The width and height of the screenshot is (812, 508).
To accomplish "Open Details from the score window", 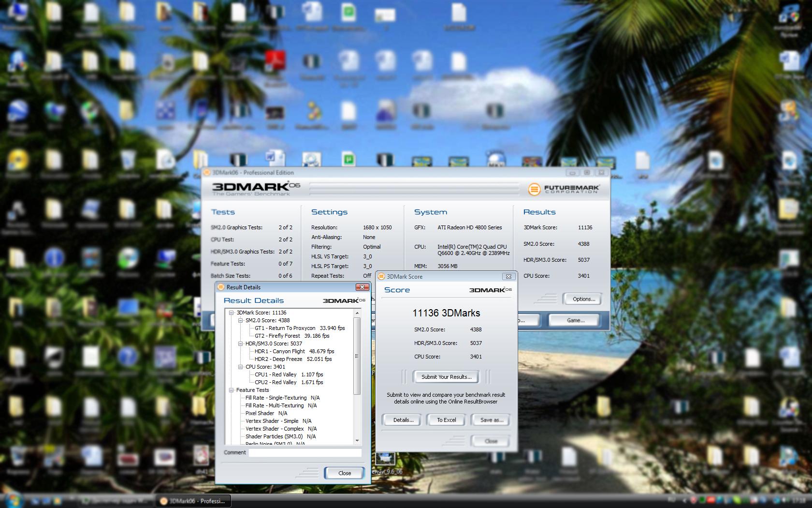I will (x=403, y=420).
